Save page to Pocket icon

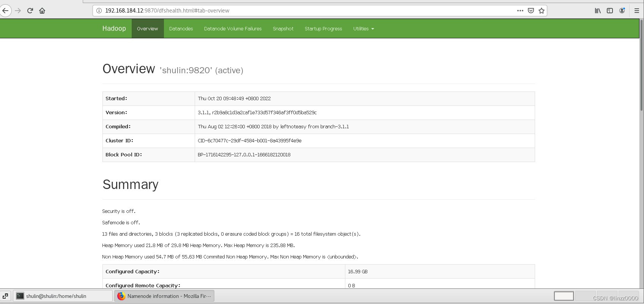coord(531,11)
